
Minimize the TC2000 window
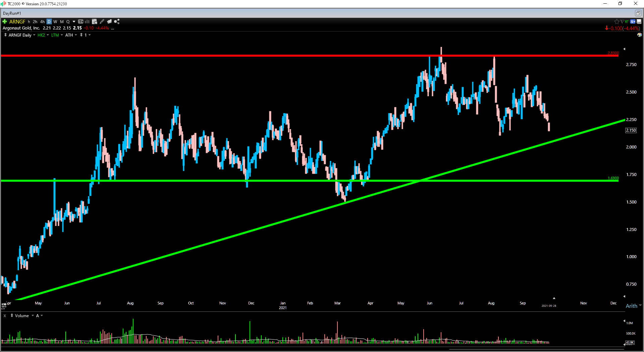[605, 4]
